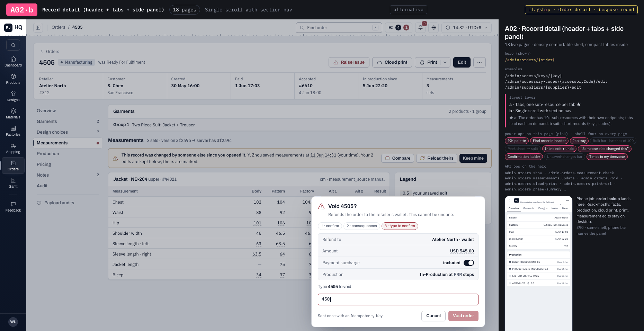
Task: Click Job tray chip
Action: 579,141
